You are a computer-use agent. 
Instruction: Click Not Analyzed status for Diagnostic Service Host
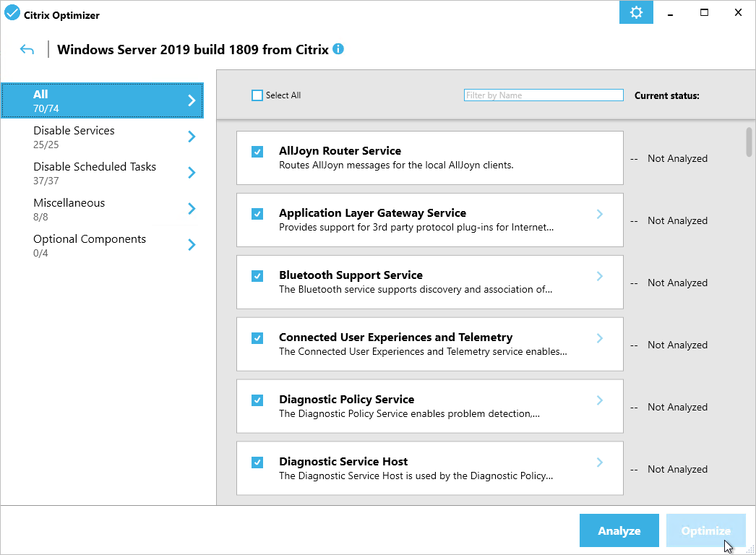(x=677, y=469)
